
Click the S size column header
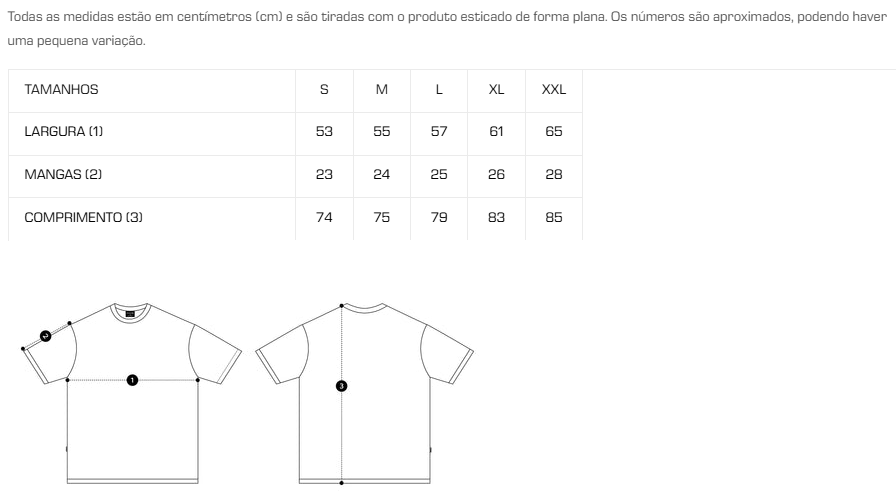pos(324,90)
